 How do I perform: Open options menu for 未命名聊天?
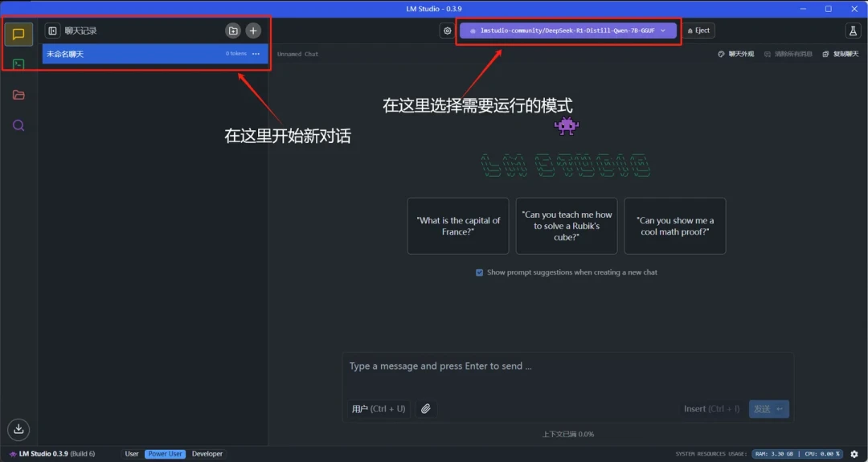pos(256,54)
